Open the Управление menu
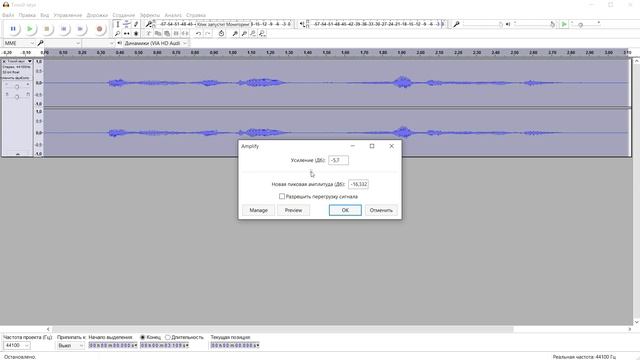Viewport: 640px width, 360px height. [x=68, y=15]
